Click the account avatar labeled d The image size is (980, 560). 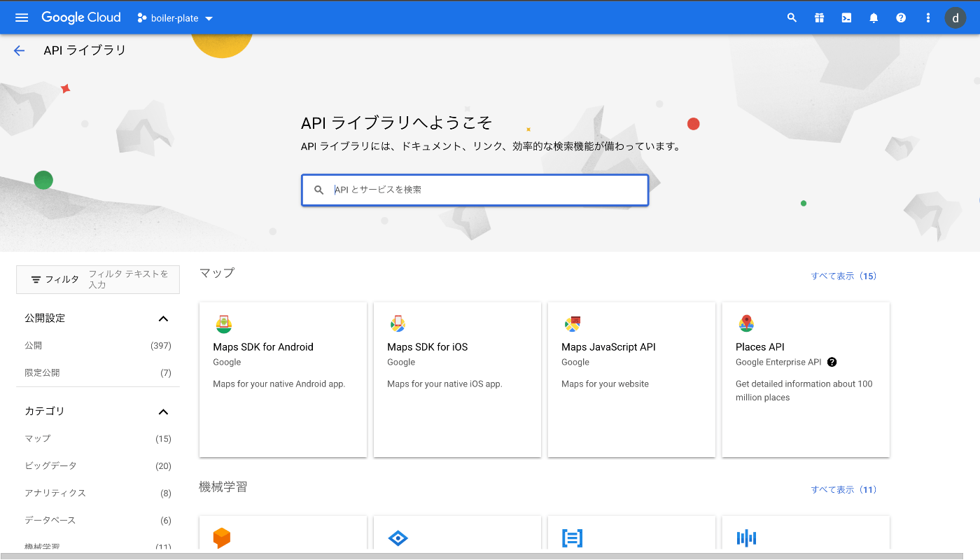(x=955, y=17)
